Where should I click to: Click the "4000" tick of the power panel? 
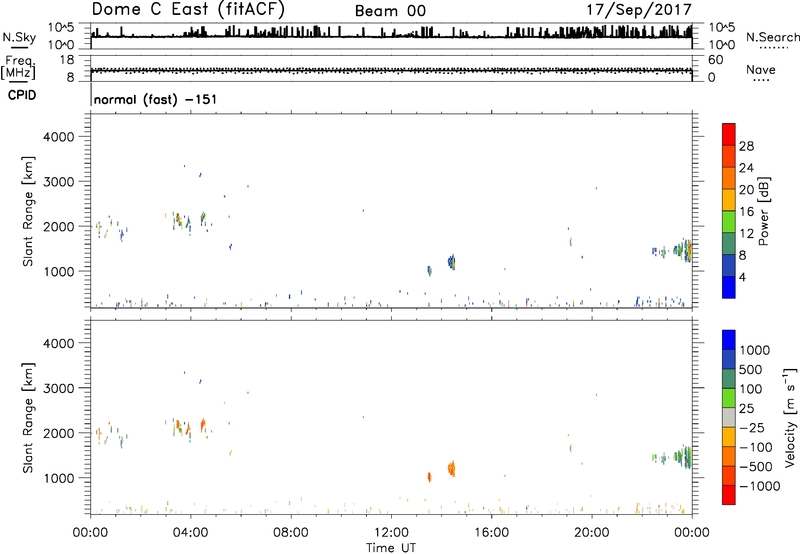59,137
